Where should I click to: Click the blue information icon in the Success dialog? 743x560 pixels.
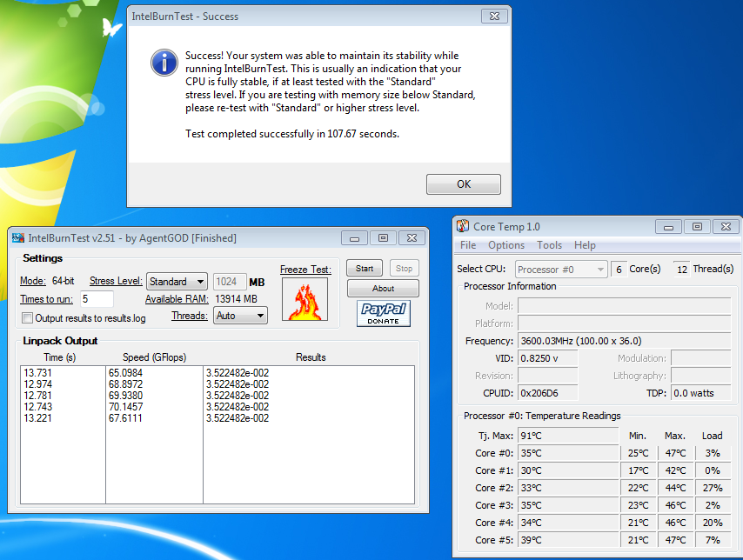point(164,62)
